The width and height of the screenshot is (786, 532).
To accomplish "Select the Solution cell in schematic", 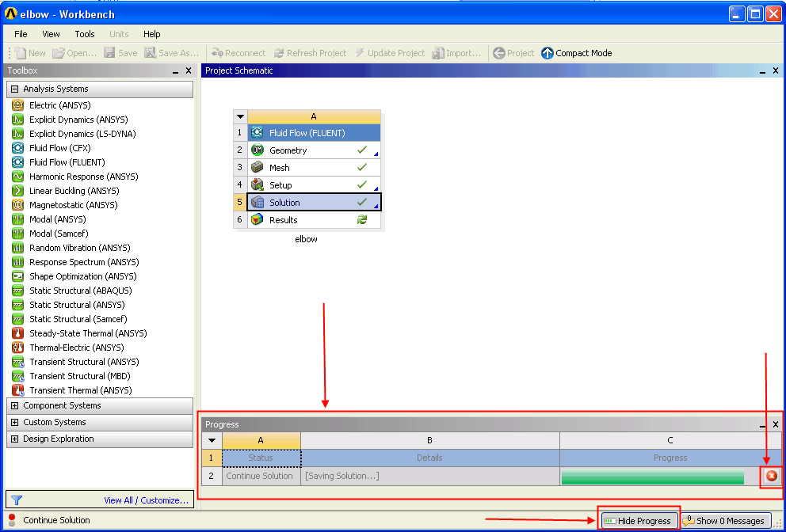I will click(315, 203).
